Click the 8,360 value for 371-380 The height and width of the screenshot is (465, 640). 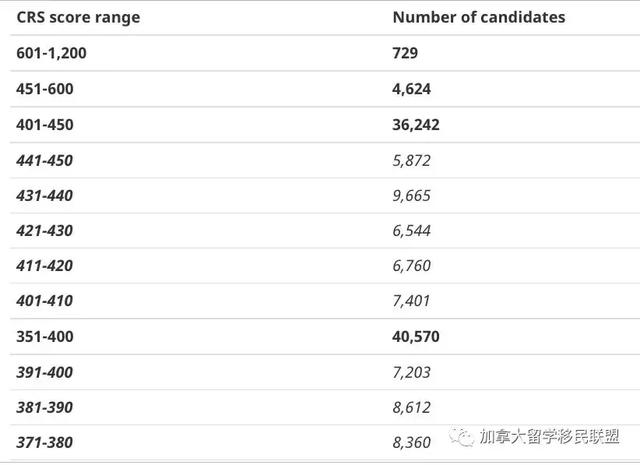(x=411, y=443)
